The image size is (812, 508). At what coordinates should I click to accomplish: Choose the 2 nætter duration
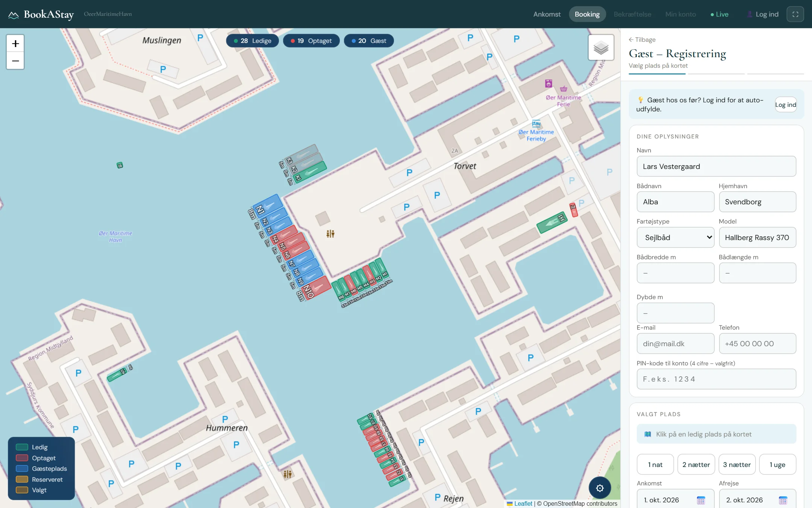pos(696,464)
